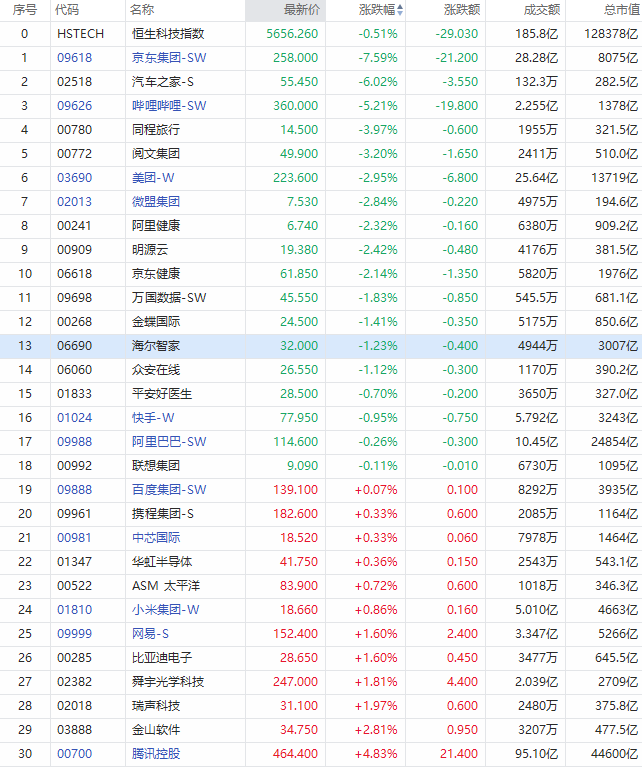Screen dimensions: 642x767
Task: Open stock link 小米集团-W
Action: point(165,609)
